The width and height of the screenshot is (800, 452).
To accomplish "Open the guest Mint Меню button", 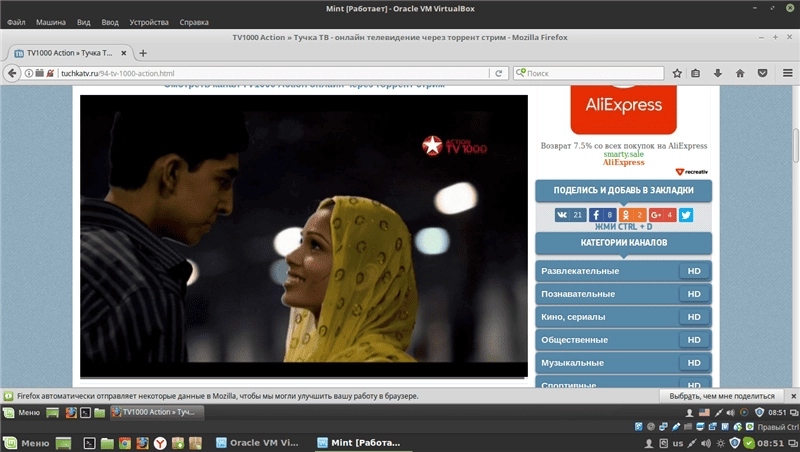I will click(22, 412).
